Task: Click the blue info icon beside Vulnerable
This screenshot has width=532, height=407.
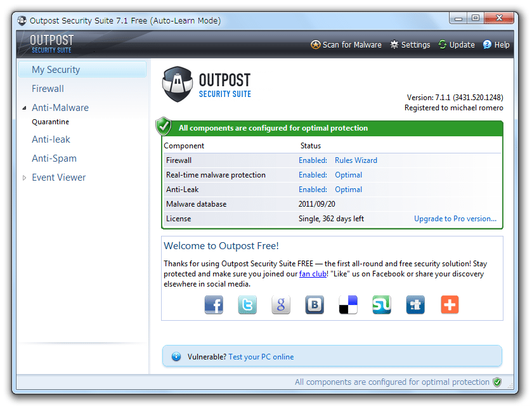Action: [x=176, y=356]
